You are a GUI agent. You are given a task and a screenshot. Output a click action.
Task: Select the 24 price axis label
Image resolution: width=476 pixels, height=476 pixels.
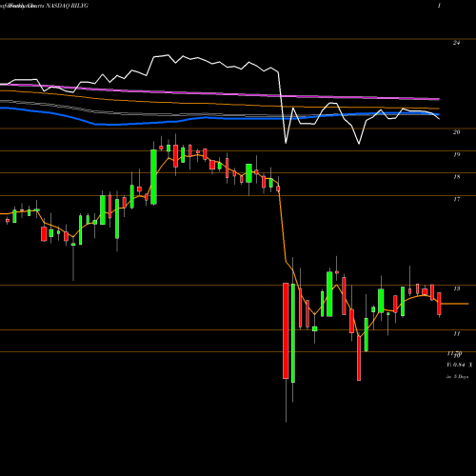tap(456, 43)
